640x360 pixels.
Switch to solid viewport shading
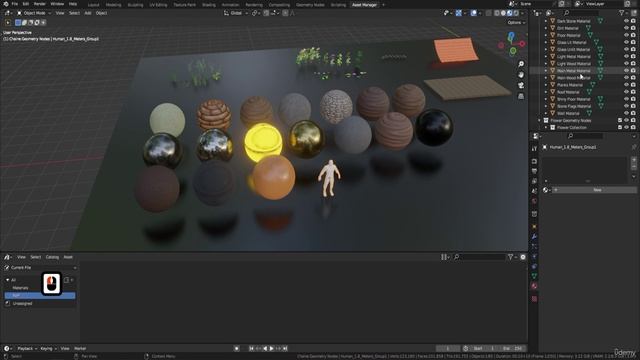click(x=503, y=13)
